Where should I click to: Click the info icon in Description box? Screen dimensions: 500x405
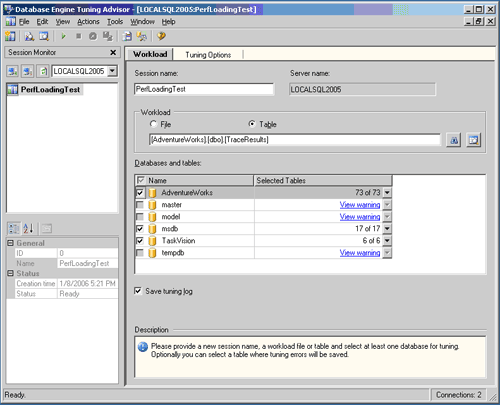(x=143, y=347)
